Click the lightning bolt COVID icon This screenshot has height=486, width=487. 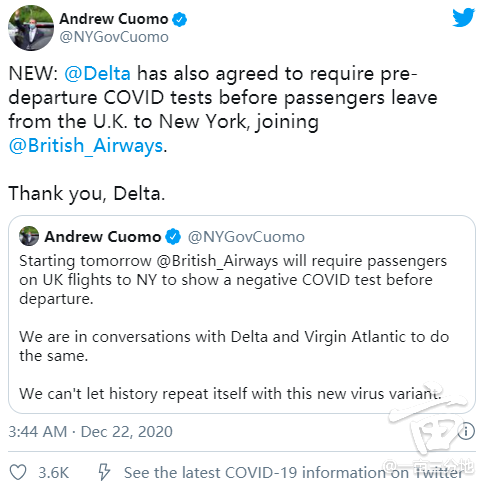point(104,472)
